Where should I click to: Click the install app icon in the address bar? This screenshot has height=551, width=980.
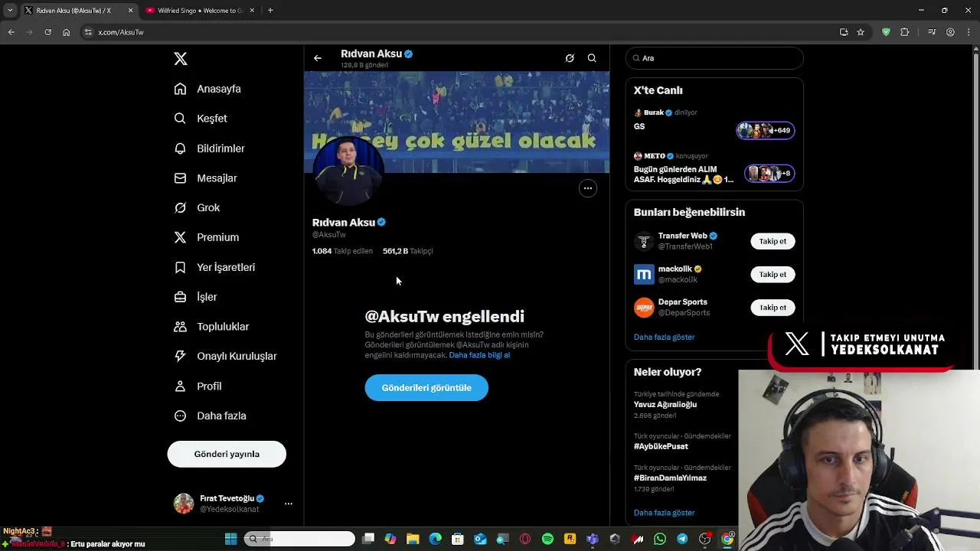coord(844,32)
